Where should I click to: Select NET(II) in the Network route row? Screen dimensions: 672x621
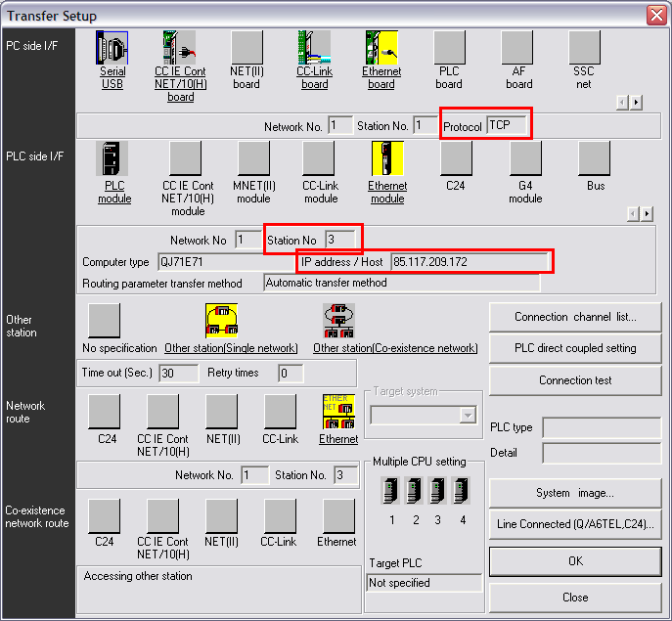[222, 412]
